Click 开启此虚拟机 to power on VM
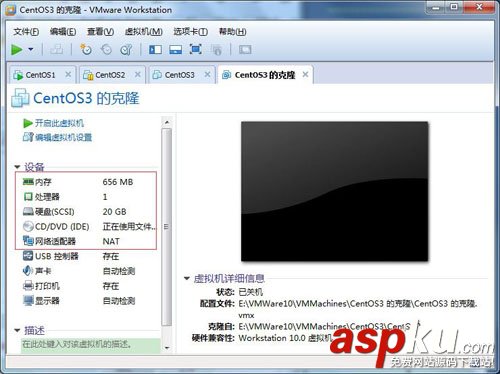The image size is (500, 374). [53, 123]
